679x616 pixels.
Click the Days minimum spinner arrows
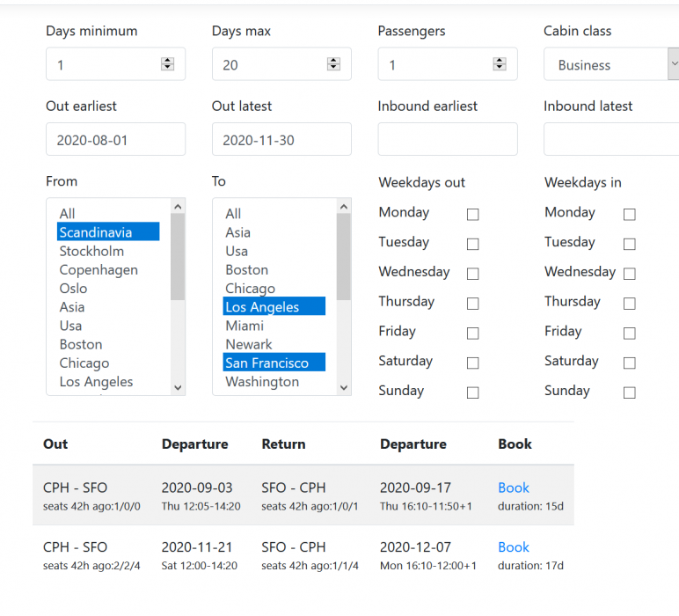click(167, 64)
